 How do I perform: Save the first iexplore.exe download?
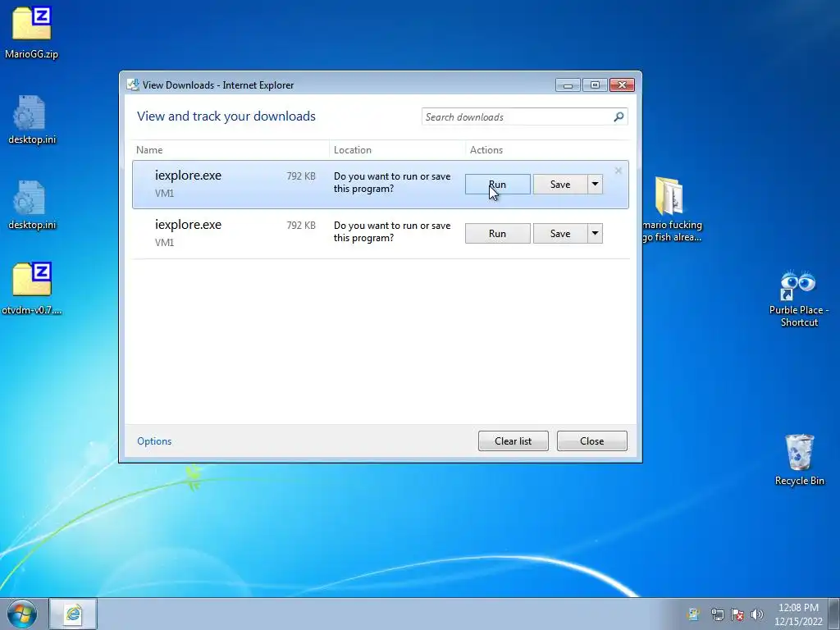[x=560, y=185]
